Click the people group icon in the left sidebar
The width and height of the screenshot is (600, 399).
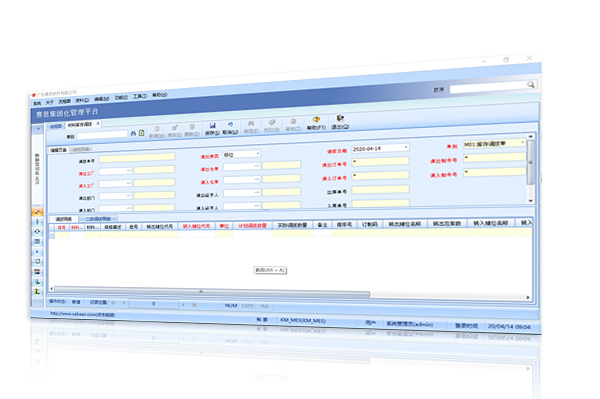[x=37, y=272]
